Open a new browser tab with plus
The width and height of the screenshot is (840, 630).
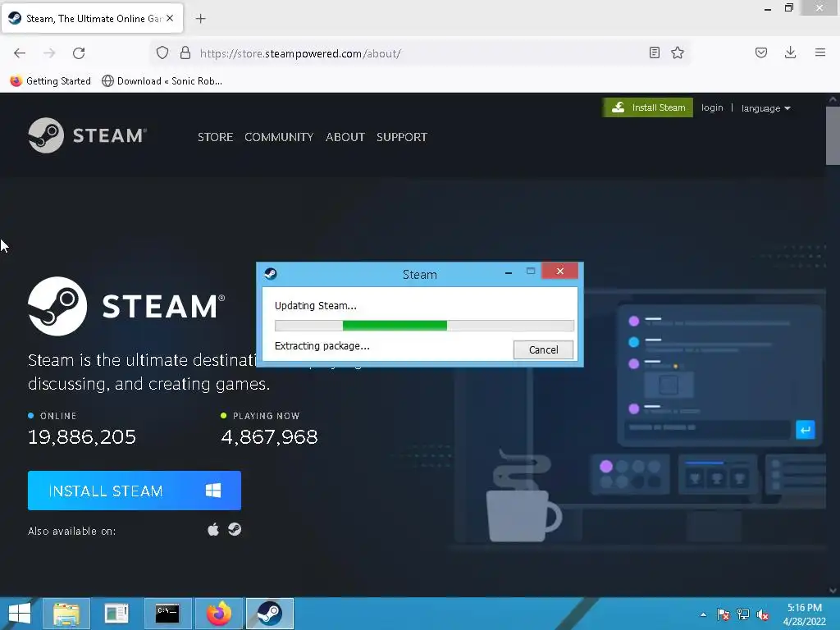coord(200,19)
